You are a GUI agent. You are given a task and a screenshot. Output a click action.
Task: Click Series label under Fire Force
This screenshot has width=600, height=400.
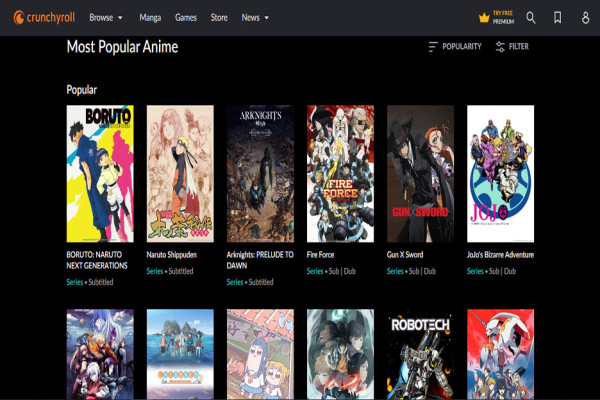[x=315, y=271]
